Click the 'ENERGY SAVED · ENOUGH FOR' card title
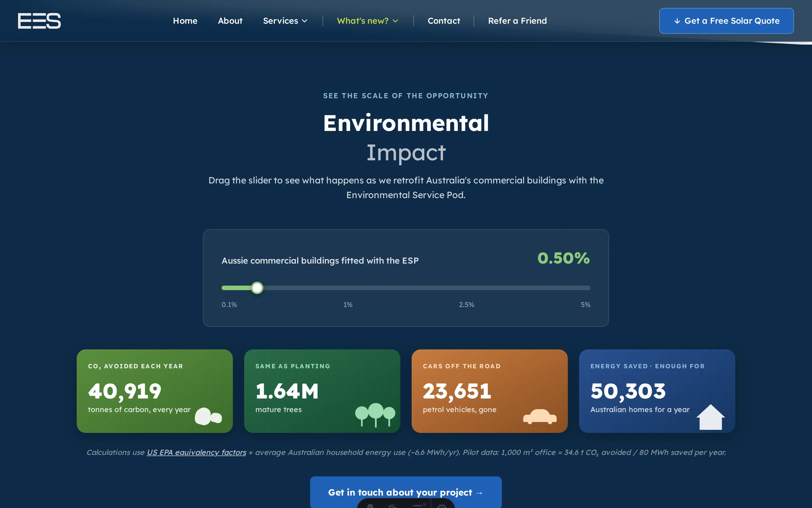The height and width of the screenshot is (508, 812). (x=647, y=366)
